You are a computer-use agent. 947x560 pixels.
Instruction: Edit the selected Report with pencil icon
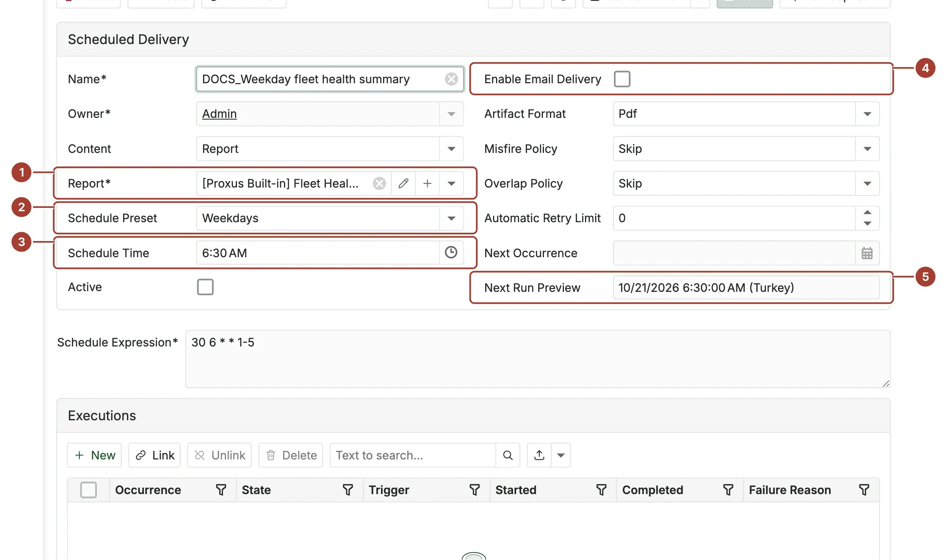click(403, 183)
